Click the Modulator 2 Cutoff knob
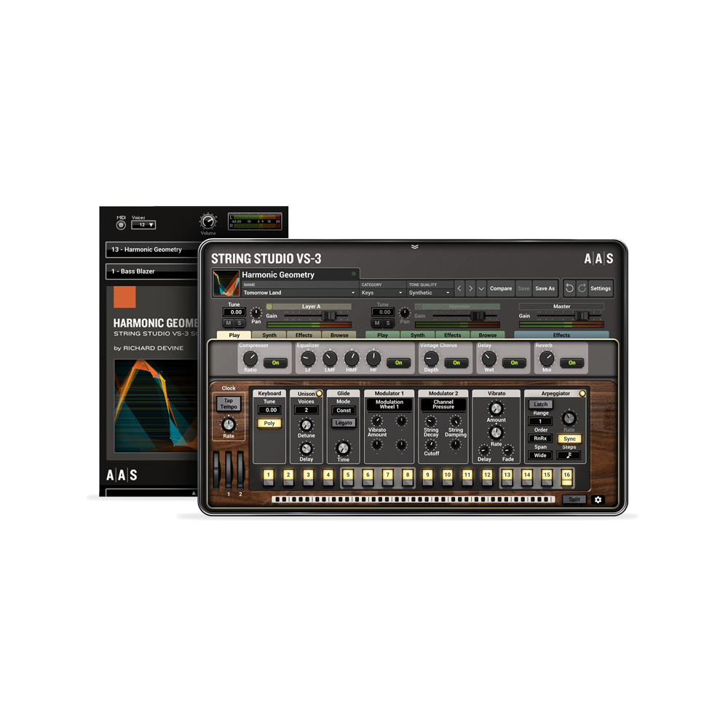 pyautogui.click(x=431, y=444)
